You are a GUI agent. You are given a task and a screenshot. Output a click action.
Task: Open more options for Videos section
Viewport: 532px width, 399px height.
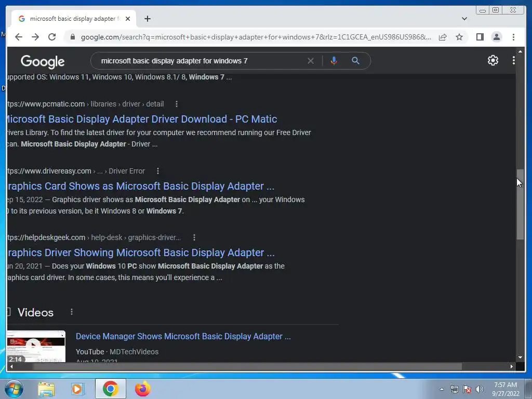point(72,312)
